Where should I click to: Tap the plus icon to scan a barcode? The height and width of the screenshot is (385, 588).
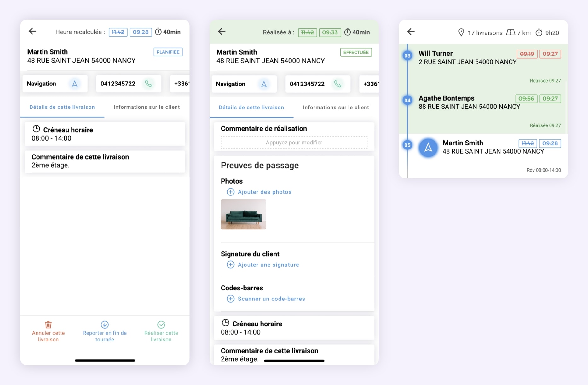[x=230, y=299]
